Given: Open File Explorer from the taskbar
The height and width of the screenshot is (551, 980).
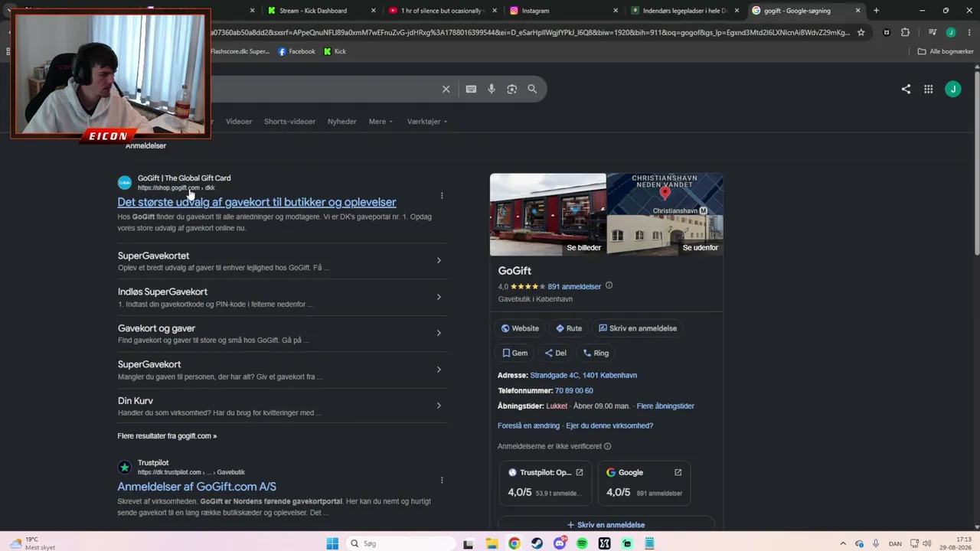Looking at the screenshot, I should (492, 543).
